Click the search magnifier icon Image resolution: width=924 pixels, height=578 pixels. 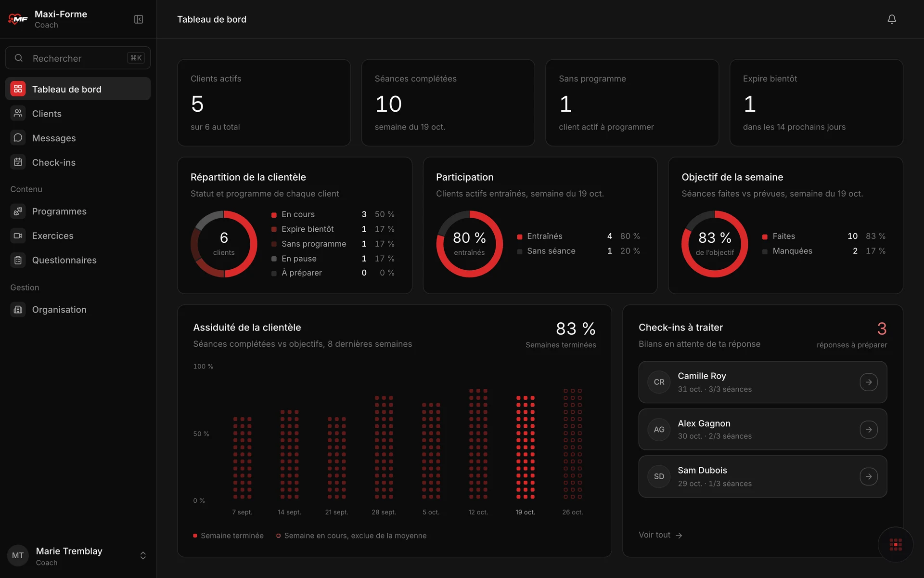pyautogui.click(x=19, y=58)
